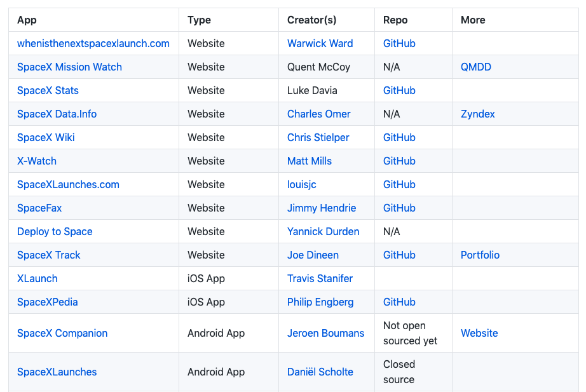Open the Zyndex link

(x=477, y=114)
